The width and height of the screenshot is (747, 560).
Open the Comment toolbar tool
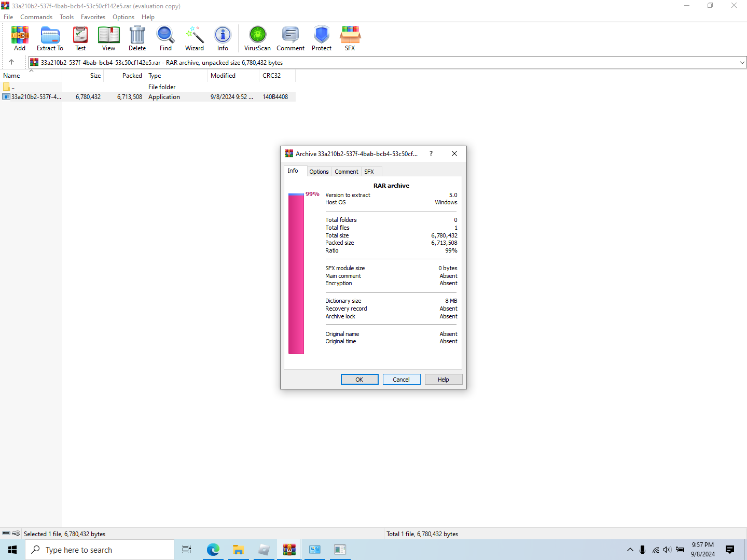pos(290,38)
